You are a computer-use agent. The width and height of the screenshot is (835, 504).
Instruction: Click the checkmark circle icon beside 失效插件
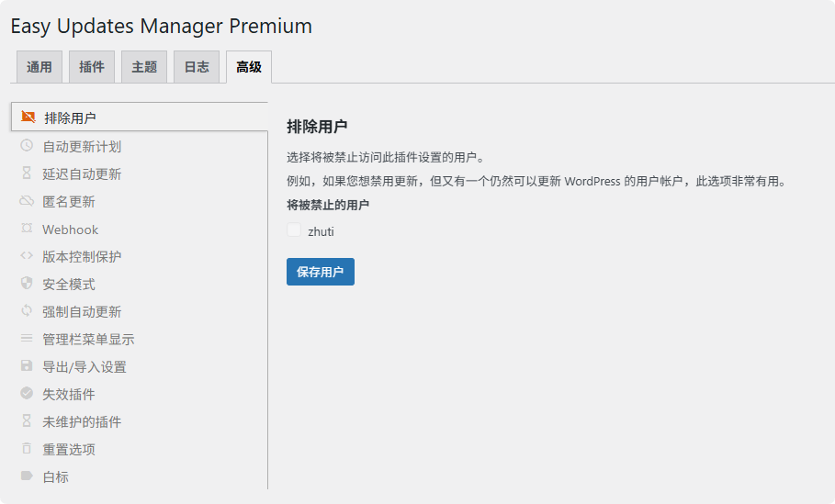pyautogui.click(x=27, y=393)
